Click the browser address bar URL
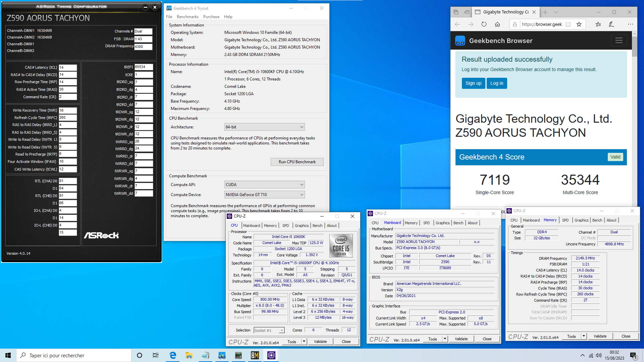Screen dimensions: 644x362 coord(542,24)
